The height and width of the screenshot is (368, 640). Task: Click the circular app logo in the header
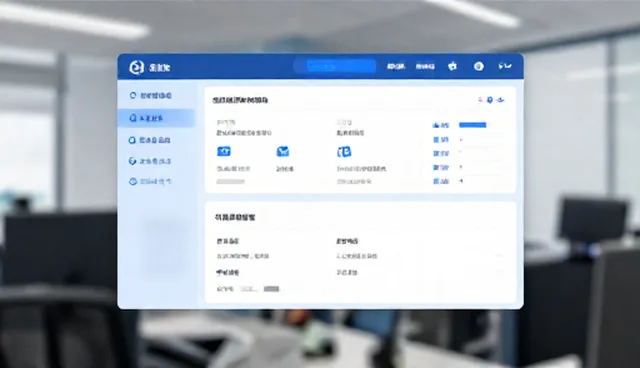tap(136, 67)
